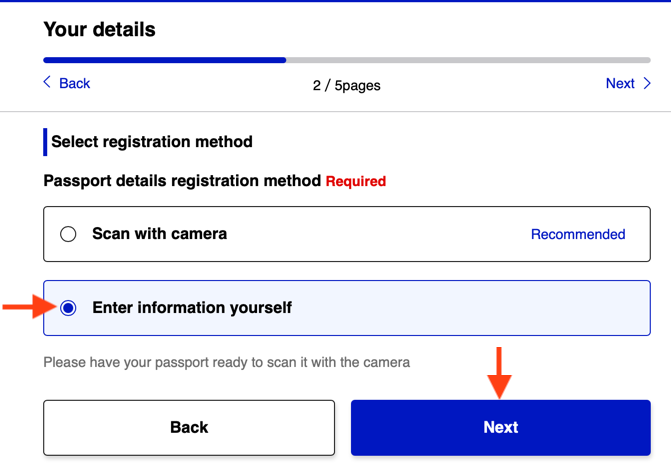Click the "Select registration method" section heading

tap(152, 142)
